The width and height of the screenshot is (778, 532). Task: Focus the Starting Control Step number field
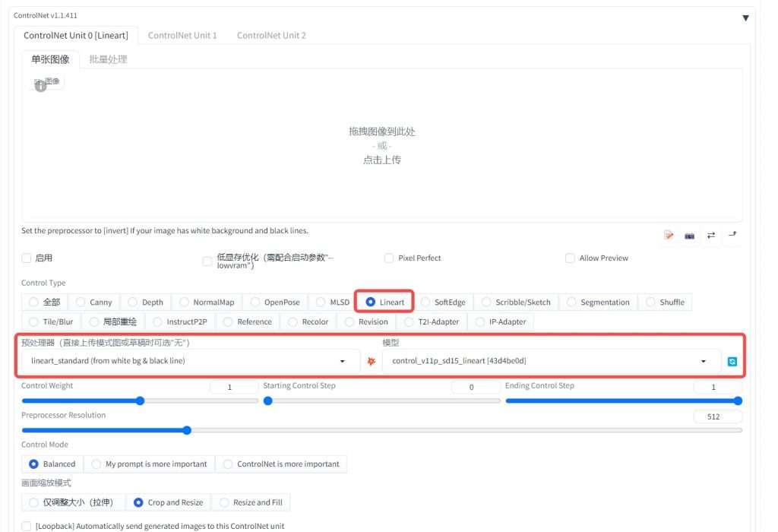tap(476, 387)
